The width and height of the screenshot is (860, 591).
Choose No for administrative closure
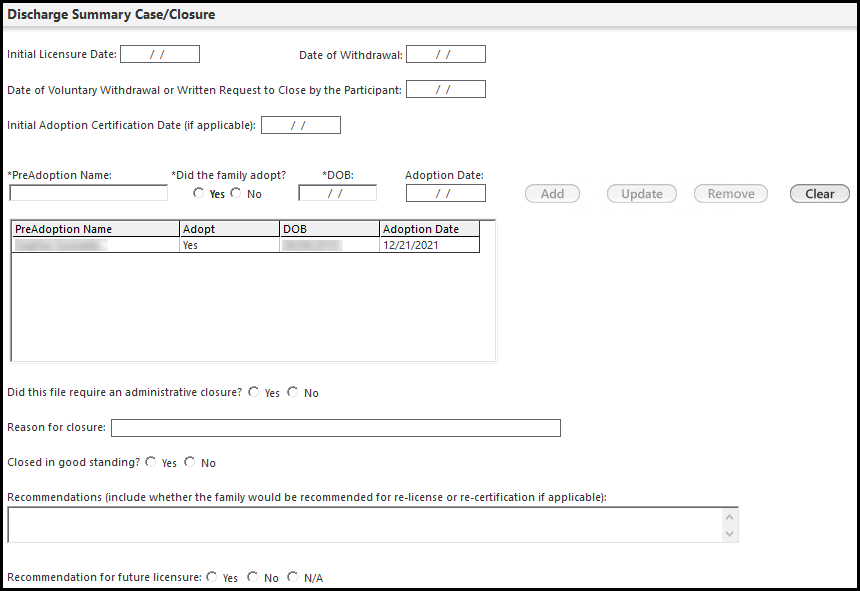(x=293, y=393)
